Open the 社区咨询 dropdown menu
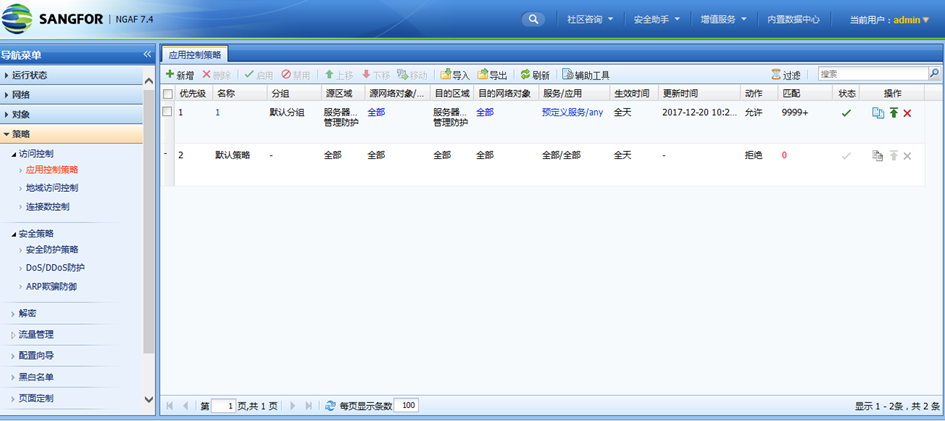The image size is (945, 421). (590, 19)
